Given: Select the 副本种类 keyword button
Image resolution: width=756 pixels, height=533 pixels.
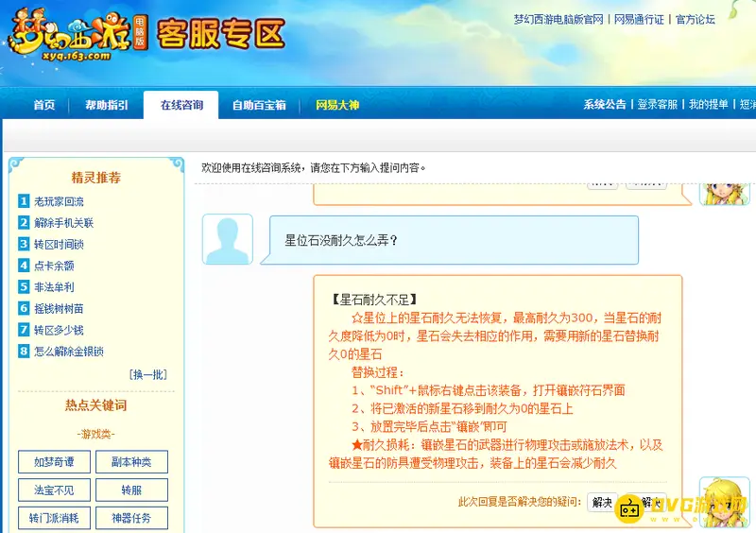Looking at the screenshot, I should pyautogui.click(x=131, y=462).
